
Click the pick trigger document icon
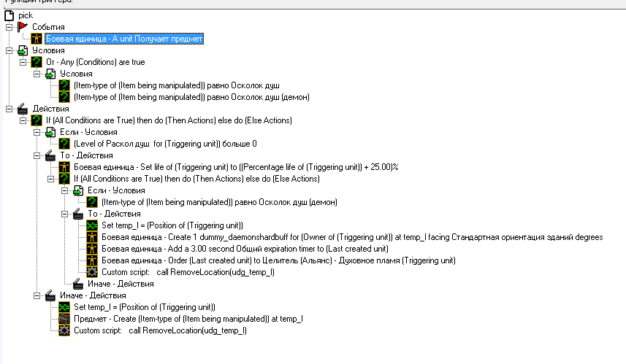9,15
